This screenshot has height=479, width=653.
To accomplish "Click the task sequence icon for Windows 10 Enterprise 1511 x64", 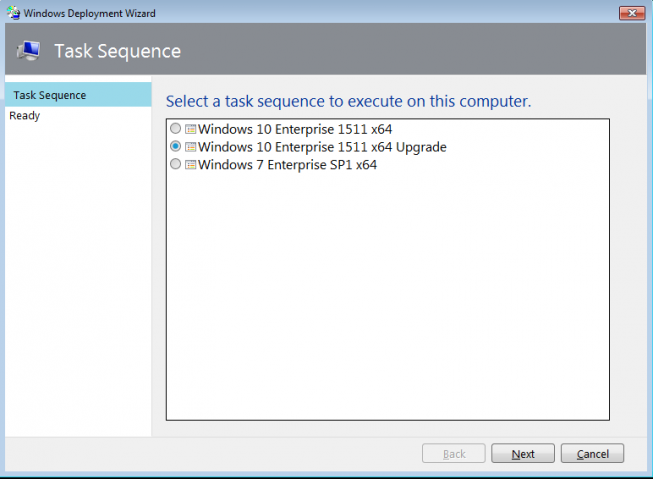I will tap(190, 129).
